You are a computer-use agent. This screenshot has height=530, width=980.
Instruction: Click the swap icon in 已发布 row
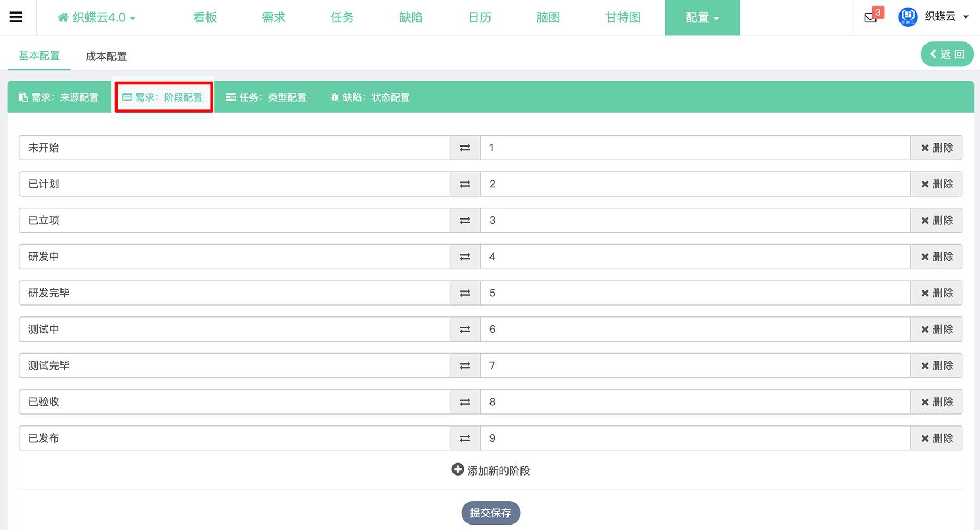[x=465, y=438]
